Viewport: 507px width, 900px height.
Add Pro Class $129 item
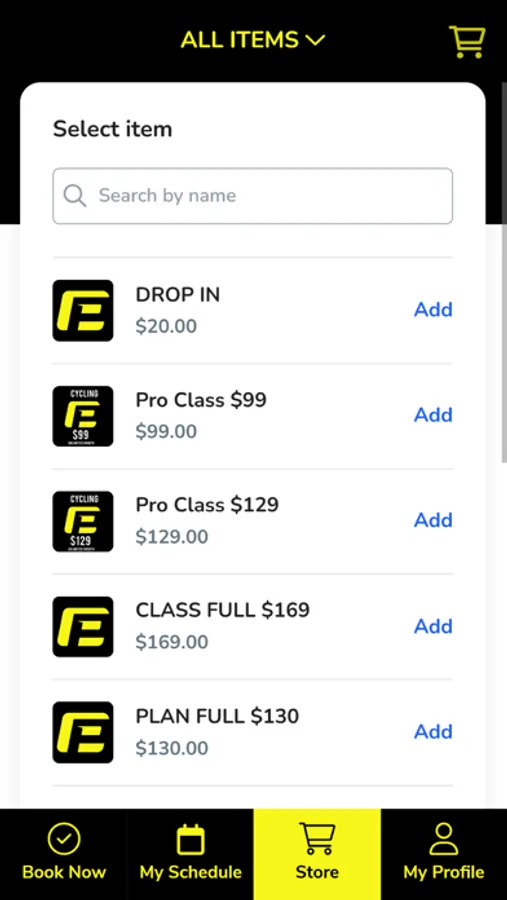[434, 521]
